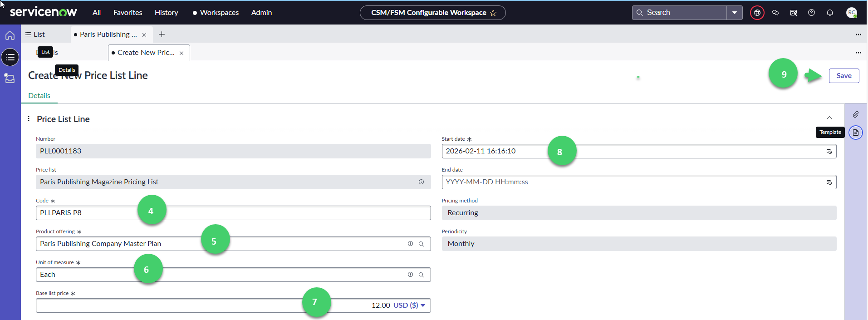Click the Save button
868x320 pixels.
843,76
